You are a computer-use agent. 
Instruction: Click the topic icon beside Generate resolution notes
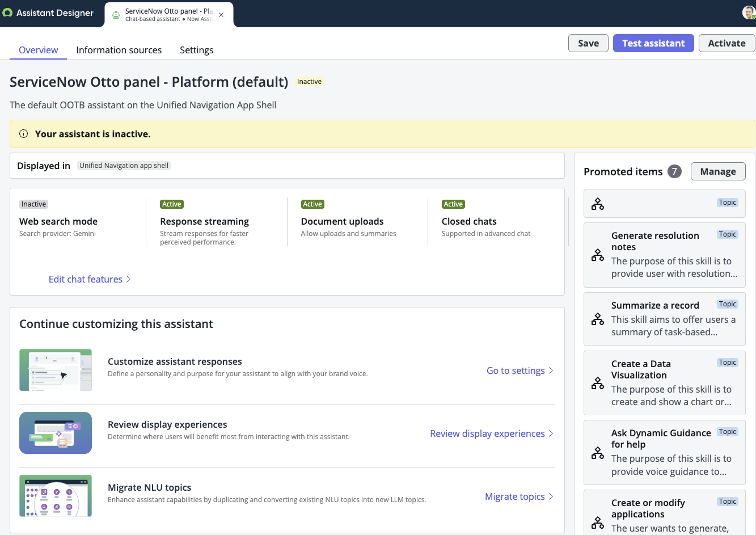point(598,255)
